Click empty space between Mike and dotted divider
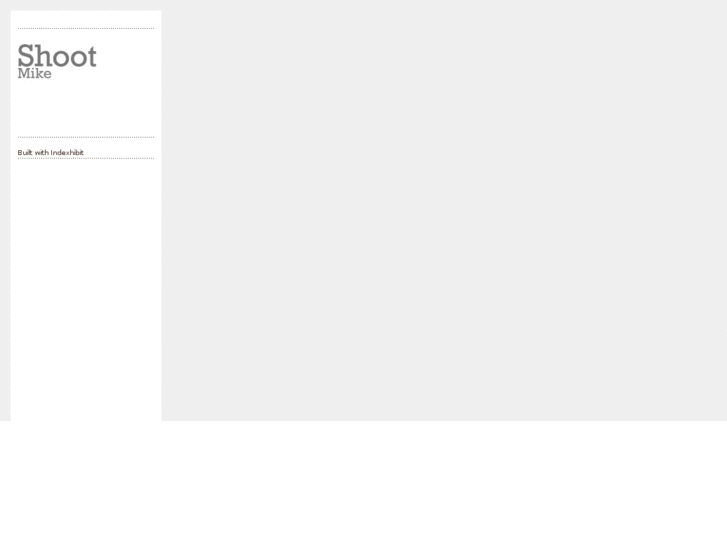 coord(86,108)
